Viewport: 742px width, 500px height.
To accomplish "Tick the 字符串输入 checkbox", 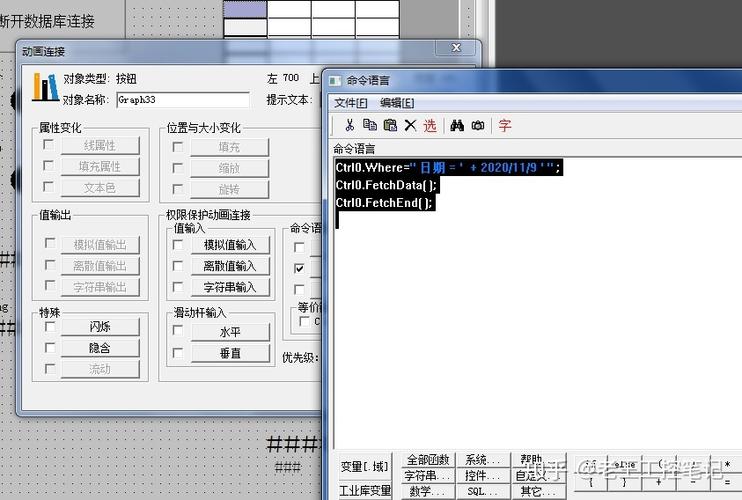I will click(178, 287).
